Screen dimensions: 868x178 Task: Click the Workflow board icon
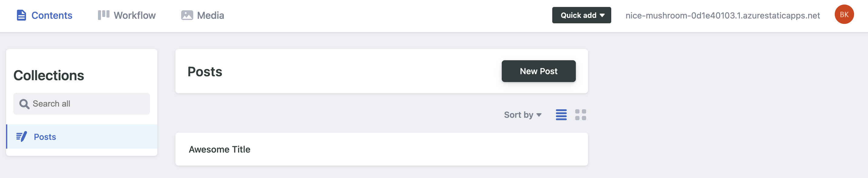pos(103,15)
